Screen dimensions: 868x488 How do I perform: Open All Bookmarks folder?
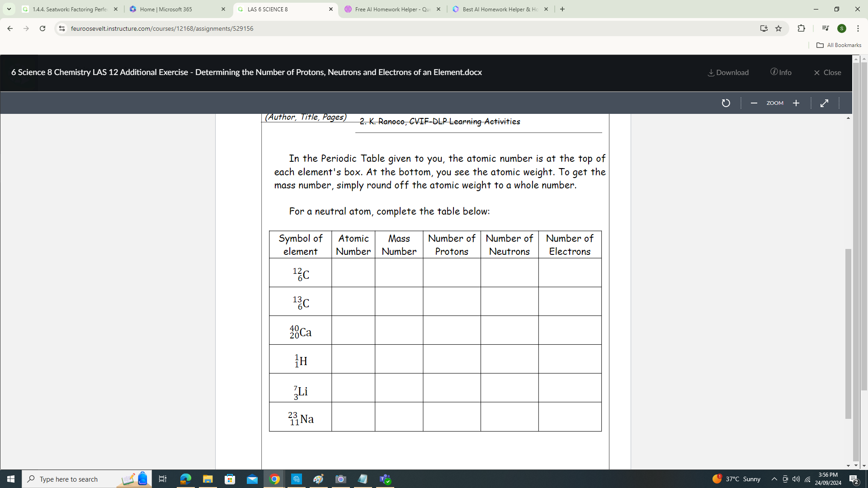coord(839,45)
